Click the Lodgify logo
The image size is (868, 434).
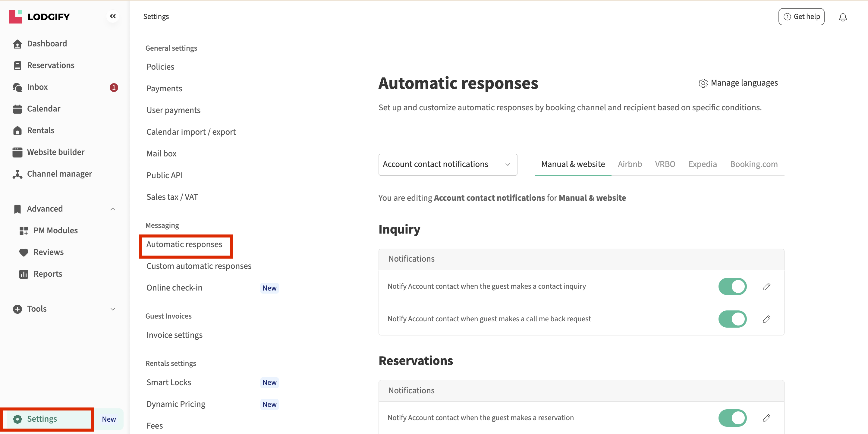(x=39, y=17)
